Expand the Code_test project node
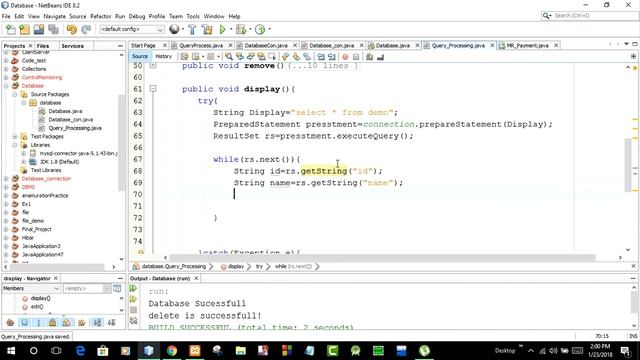 coord(6,60)
